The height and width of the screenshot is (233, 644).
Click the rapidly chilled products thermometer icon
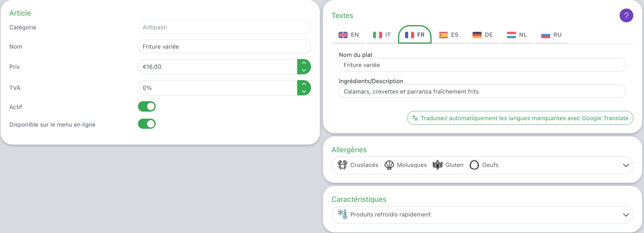342,214
